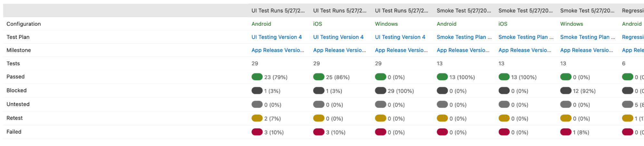The height and width of the screenshot is (146, 644).
Task: Click the gray Untested pill showing 5
Action: (x=627, y=105)
